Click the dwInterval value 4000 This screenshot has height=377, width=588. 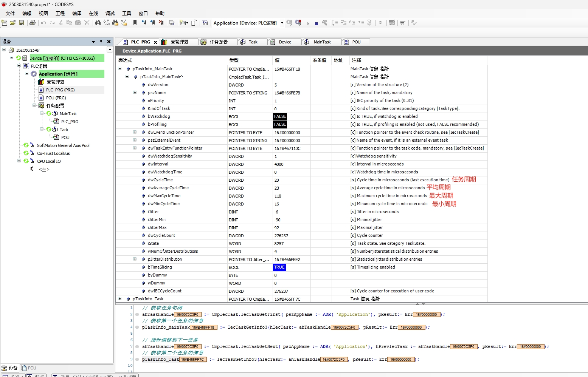pyautogui.click(x=279, y=164)
